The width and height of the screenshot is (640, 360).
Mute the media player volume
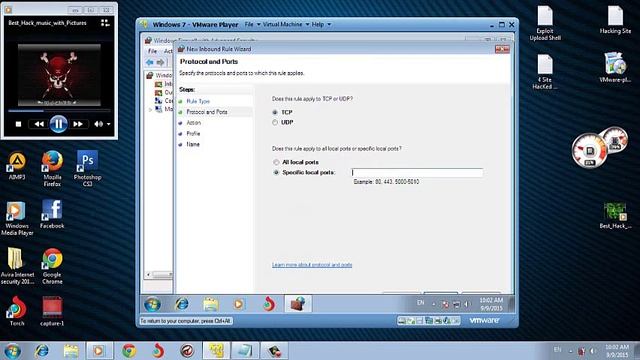pyautogui.click(x=98, y=124)
